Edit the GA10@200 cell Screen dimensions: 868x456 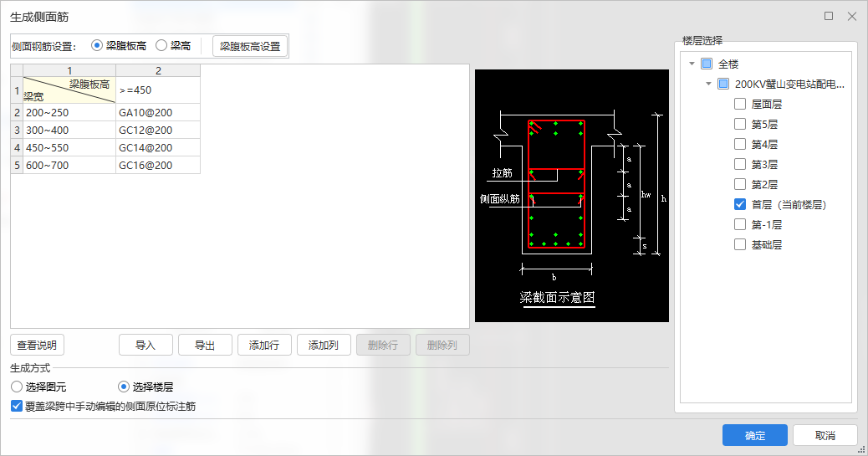pyautogui.click(x=158, y=112)
